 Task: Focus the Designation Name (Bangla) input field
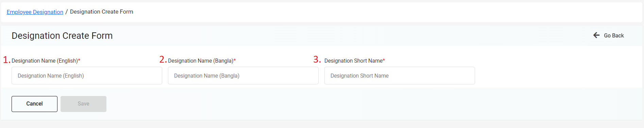coord(243,76)
